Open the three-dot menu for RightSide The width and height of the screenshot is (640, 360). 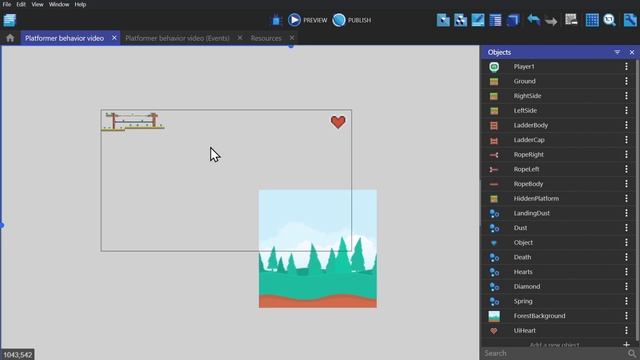[x=626, y=96]
